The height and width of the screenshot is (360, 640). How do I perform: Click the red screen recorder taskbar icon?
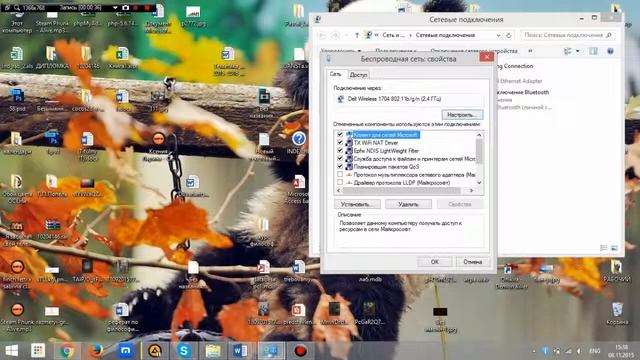(x=300, y=350)
